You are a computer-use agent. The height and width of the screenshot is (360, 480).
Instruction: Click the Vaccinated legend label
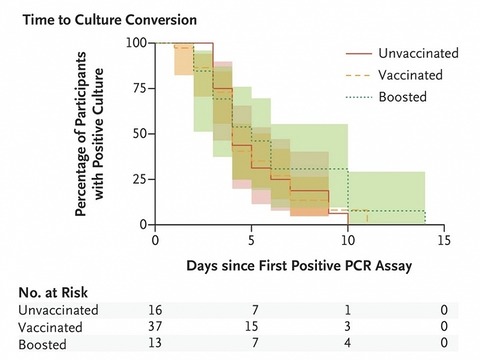[x=410, y=75]
